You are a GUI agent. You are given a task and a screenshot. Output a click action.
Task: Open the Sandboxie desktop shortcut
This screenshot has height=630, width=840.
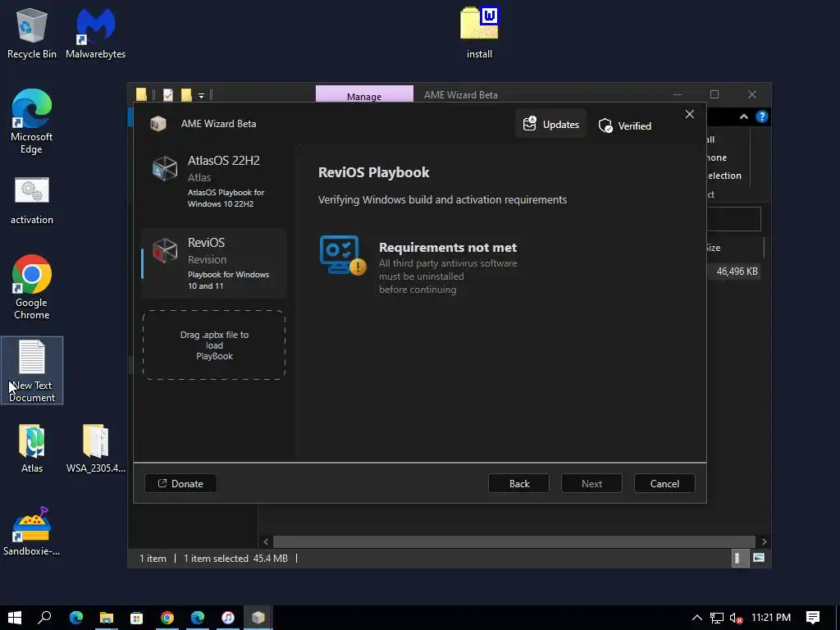(32, 532)
